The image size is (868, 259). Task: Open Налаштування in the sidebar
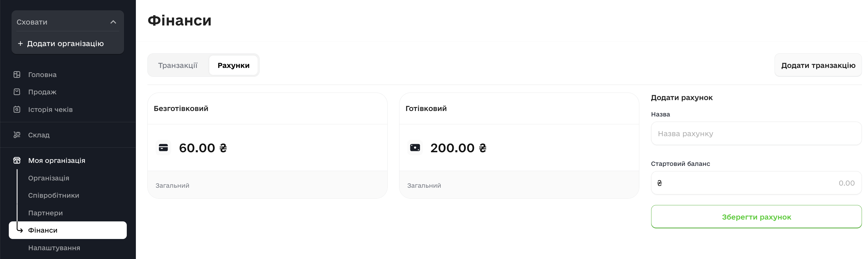[x=54, y=248]
